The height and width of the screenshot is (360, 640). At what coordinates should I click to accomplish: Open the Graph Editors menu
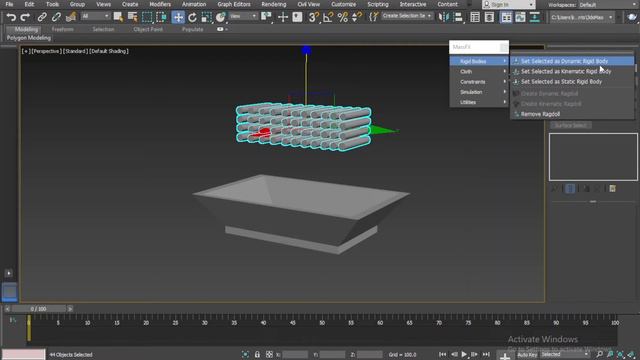pyautogui.click(x=233, y=4)
